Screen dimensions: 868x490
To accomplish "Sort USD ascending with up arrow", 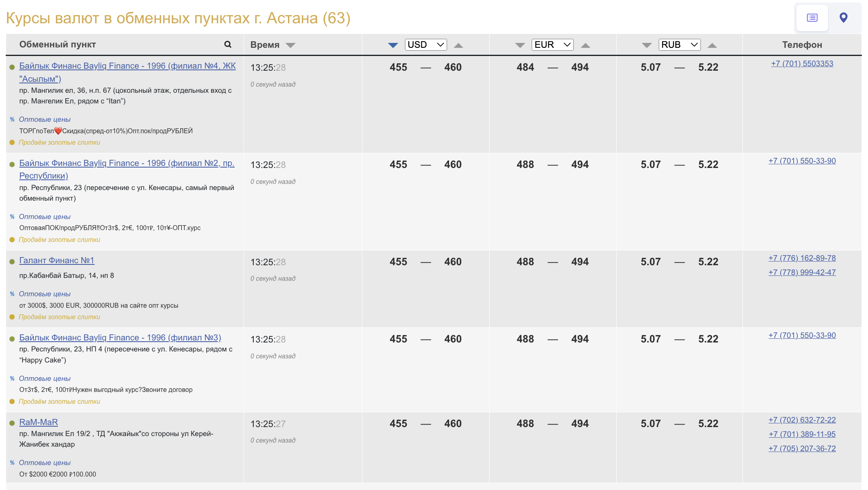I will pyautogui.click(x=458, y=45).
